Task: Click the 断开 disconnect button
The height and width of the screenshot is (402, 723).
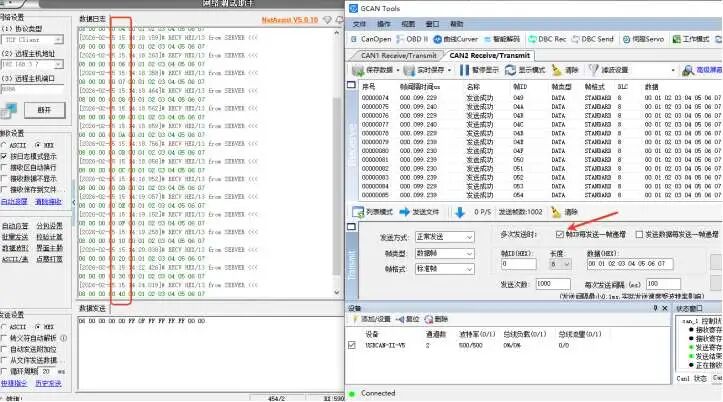Action: pyautogui.click(x=44, y=111)
